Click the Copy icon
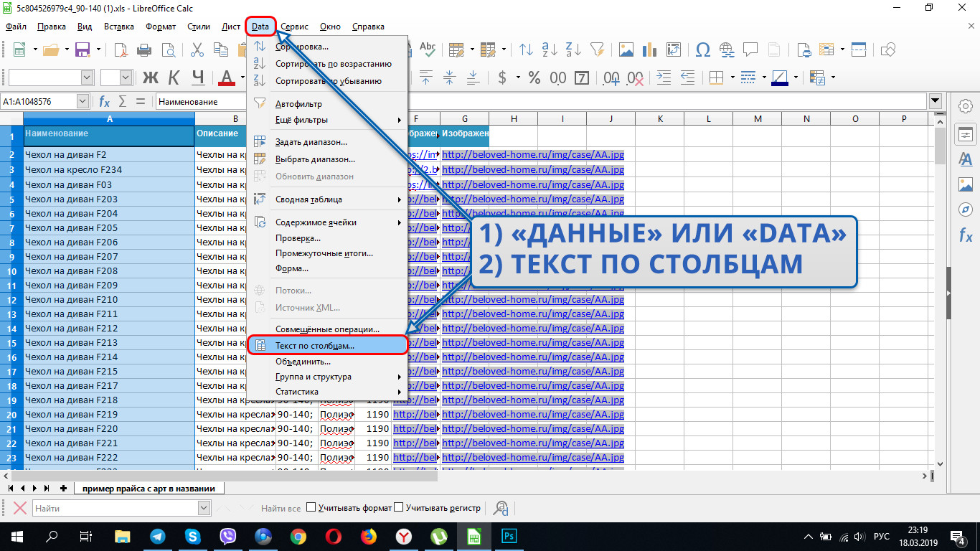Screen dimensions: 980x551 pyautogui.click(x=222, y=50)
